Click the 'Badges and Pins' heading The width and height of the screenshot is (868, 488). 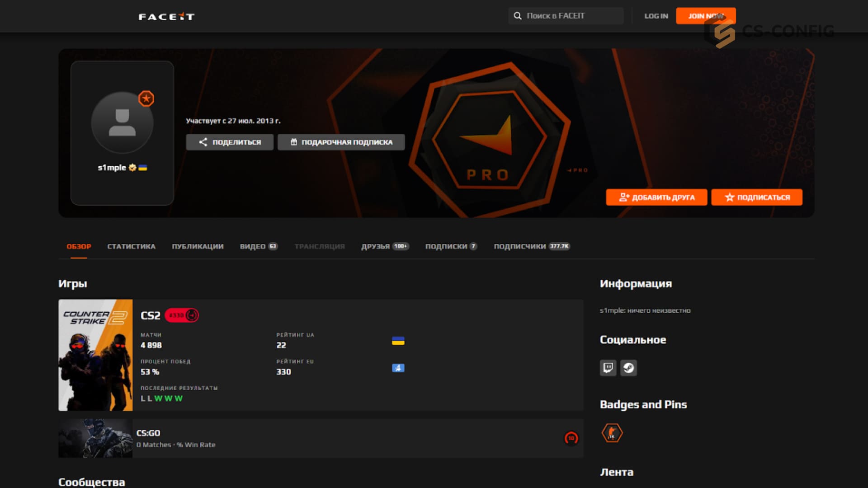pos(643,404)
